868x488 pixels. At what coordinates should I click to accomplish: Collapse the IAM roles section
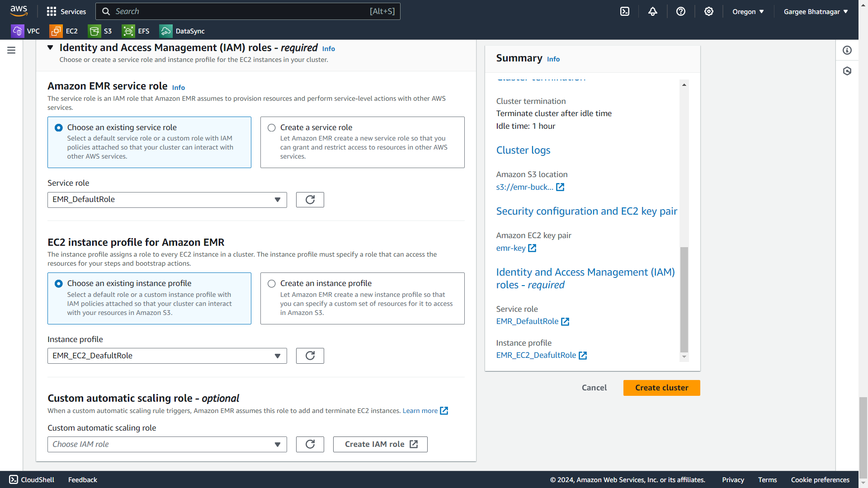pyautogui.click(x=50, y=47)
